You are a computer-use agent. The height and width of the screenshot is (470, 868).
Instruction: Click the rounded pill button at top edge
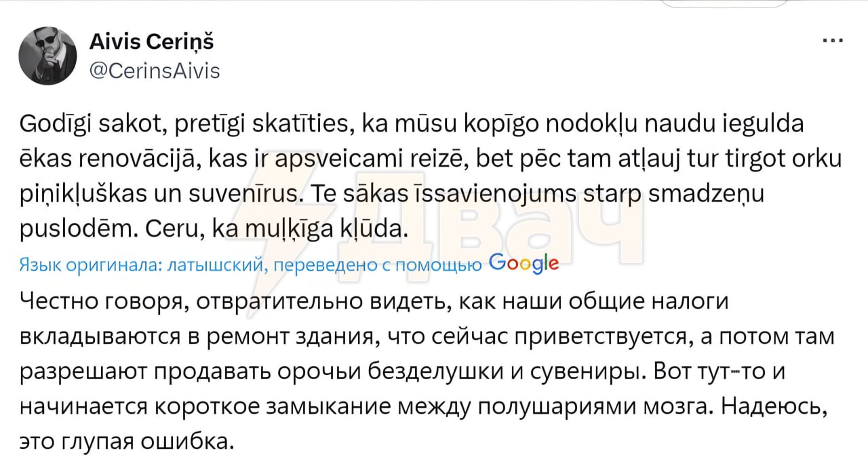click(x=723, y=3)
